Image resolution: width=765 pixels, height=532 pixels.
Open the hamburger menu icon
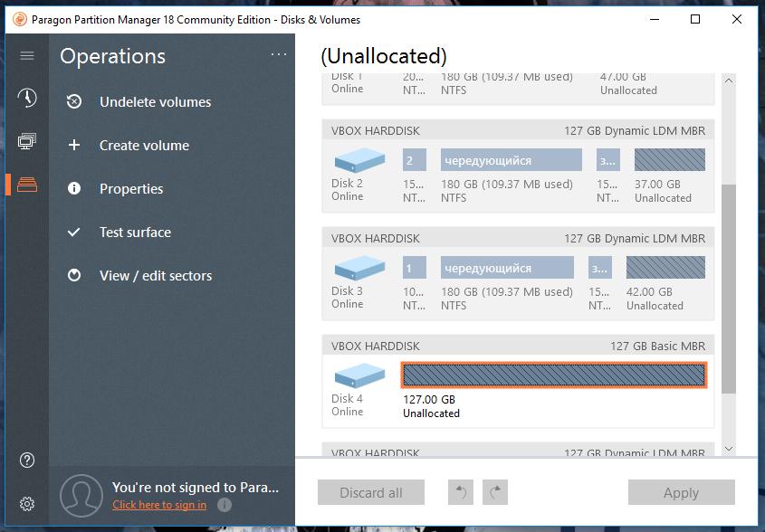[x=27, y=55]
